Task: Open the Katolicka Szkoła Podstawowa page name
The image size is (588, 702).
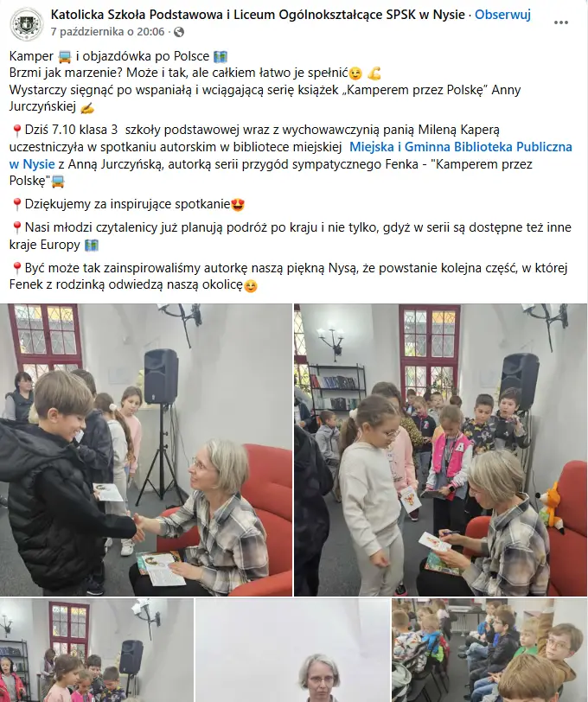Action: pyautogui.click(x=258, y=15)
